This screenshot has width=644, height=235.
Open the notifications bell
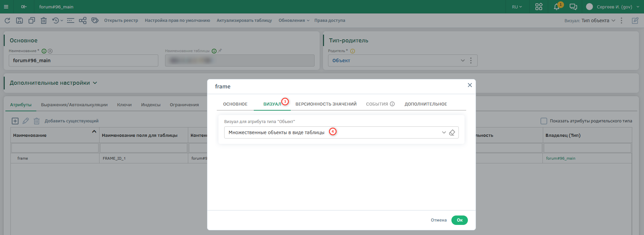[557, 7]
